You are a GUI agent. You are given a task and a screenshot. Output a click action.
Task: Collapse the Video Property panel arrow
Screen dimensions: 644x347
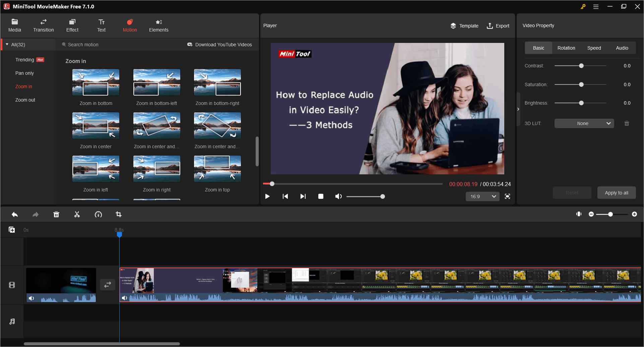tap(518, 109)
